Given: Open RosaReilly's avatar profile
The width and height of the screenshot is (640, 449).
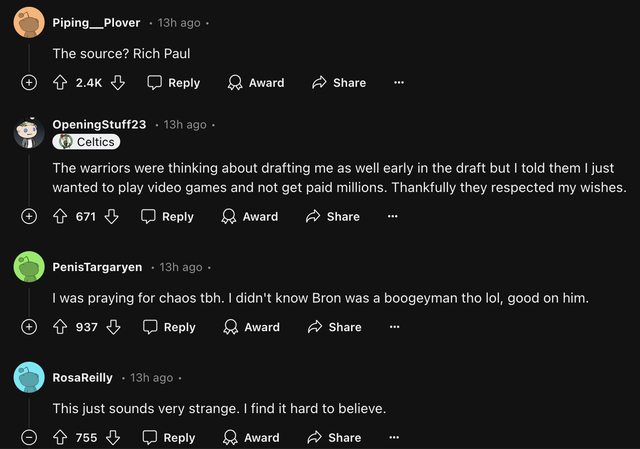Looking at the screenshot, I should point(29,378).
